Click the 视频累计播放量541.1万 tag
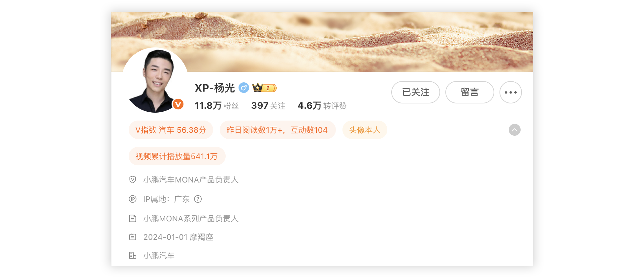 pyautogui.click(x=177, y=156)
